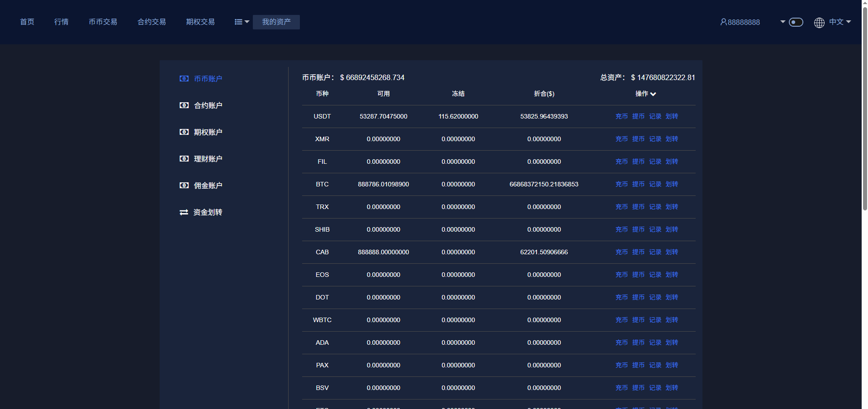Open 资金划转 in the sidebar
Screen dimensions: 868x409
click(208, 212)
